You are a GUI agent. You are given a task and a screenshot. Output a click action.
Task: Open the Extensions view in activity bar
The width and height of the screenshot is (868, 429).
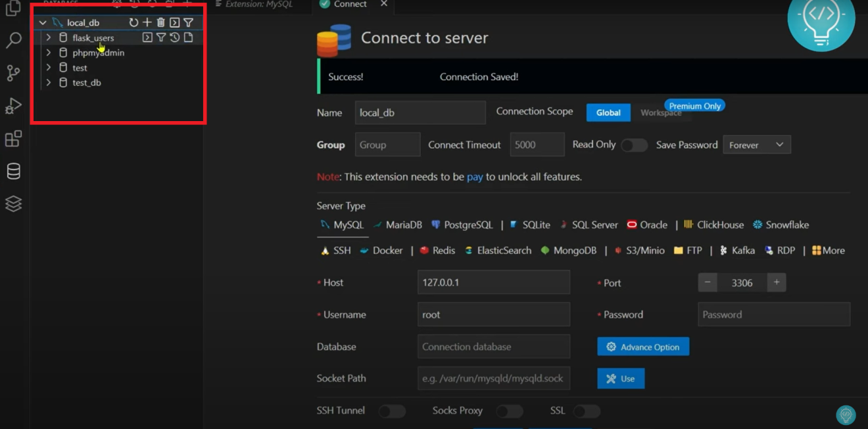[13, 138]
